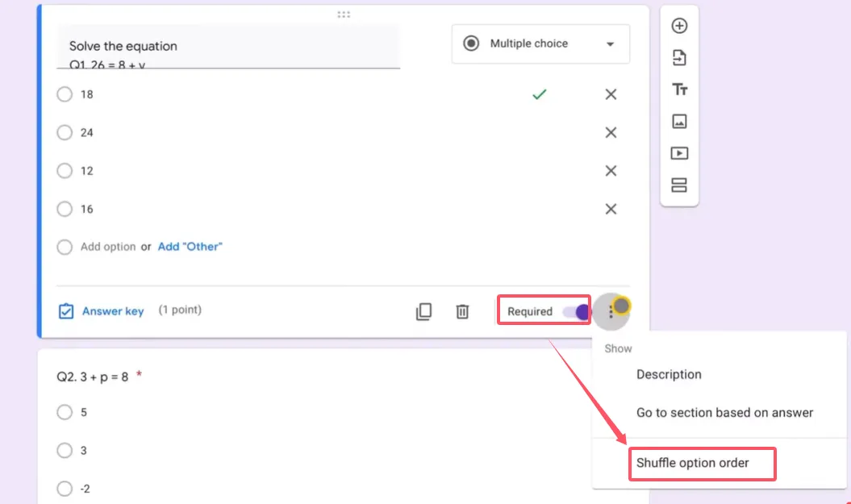Toggle the Required switch off
Image resolution: width=851 pixels, height=504 pixels.
(578, 312)
